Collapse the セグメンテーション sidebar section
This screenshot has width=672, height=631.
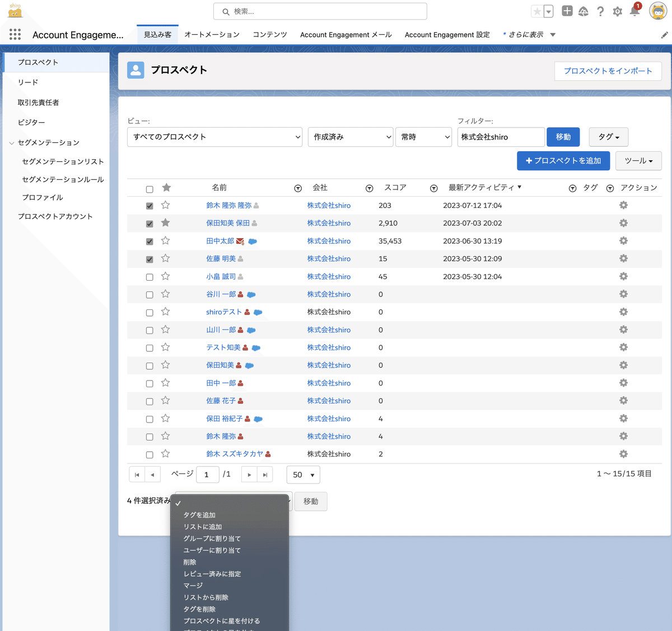(11, 143)
